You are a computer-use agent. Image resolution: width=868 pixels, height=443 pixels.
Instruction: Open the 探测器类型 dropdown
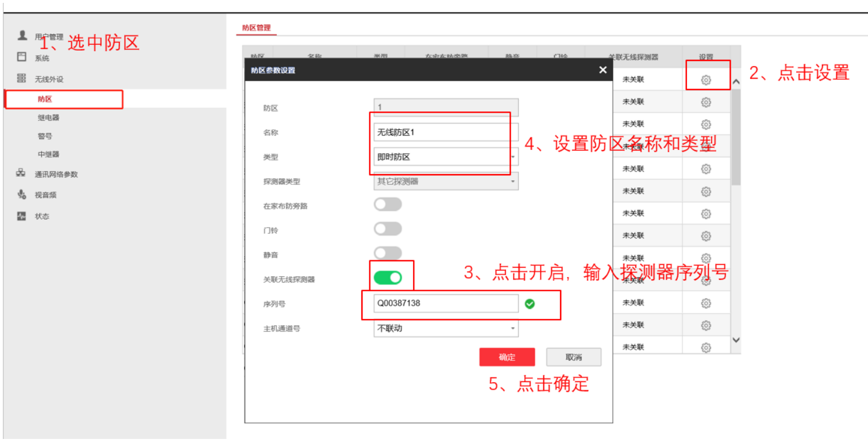pos(446,182)
